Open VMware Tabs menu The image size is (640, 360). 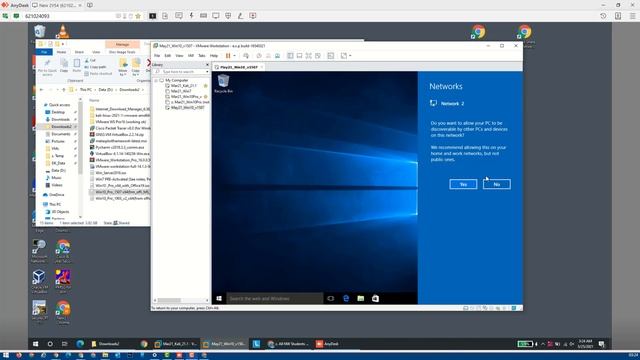point(202,56)
